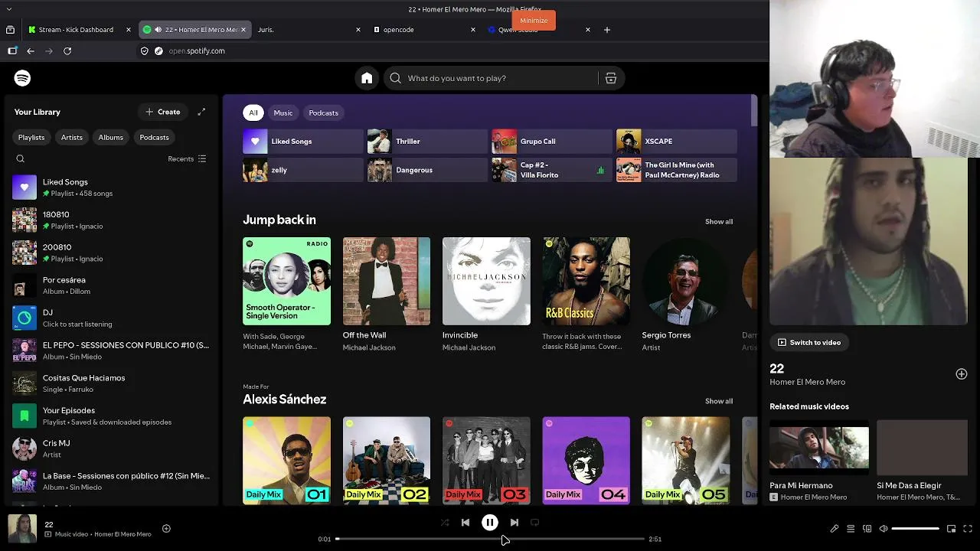Image resolution: width=980 pixels, height=551 pixels.
Task: Switch to the Stream - Kick Dashboard tab
Action: 80,30
